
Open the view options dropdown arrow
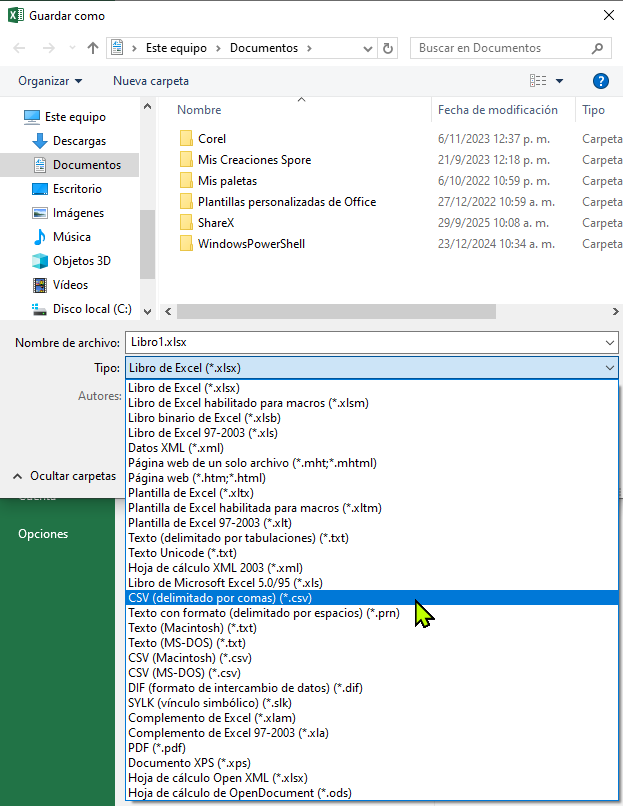tap(560, 81)
